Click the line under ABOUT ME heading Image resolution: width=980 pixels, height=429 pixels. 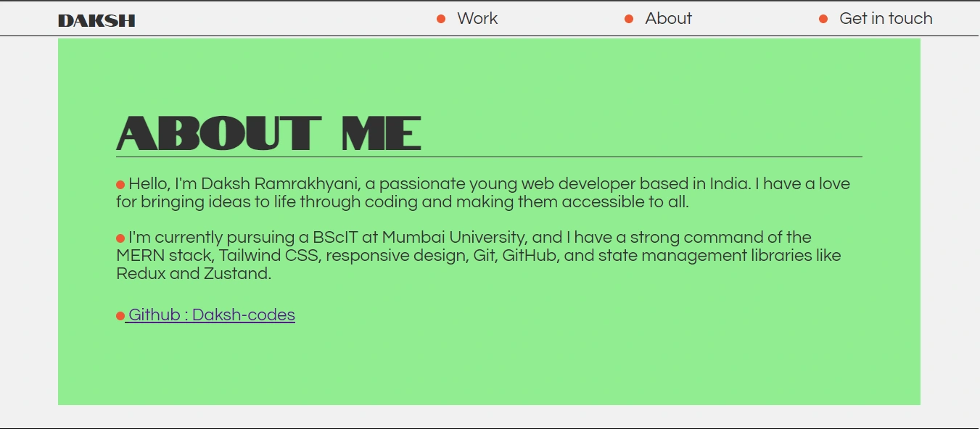pos(489,157)
